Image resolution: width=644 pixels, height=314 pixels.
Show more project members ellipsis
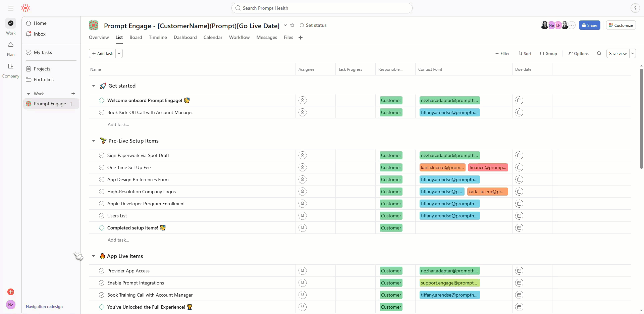point(572,25)
